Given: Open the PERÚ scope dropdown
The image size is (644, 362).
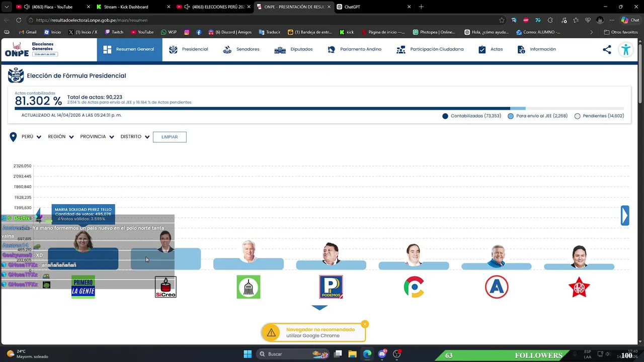Looking at the screenshot, I should point(31,137).
